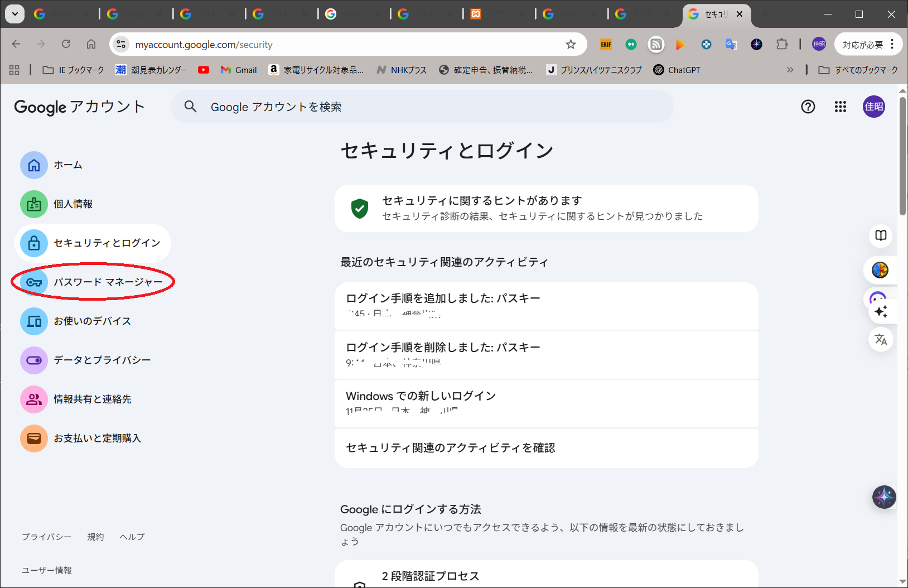The height and width of the screenshot is (588, 908).
Task: Click the help question mark icon
Action: 808,107
